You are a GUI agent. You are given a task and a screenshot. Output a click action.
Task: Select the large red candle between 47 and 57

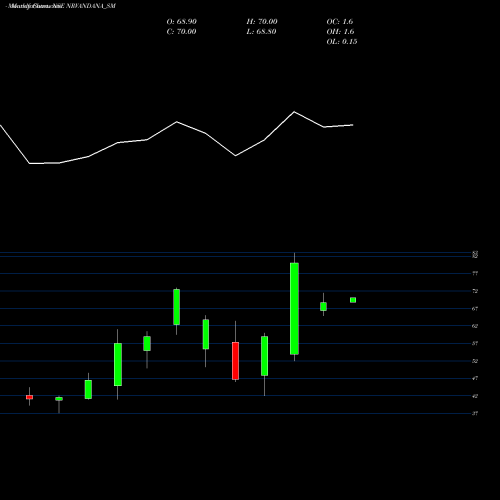pyautogui.click(x=235, y=361)
